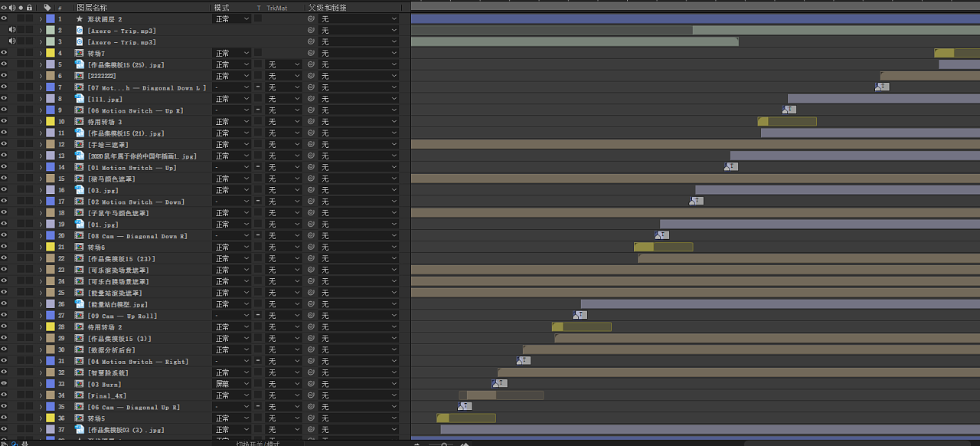Click the TrkMat column header
The image size is (980, 446).
click(x=277, y=7)
